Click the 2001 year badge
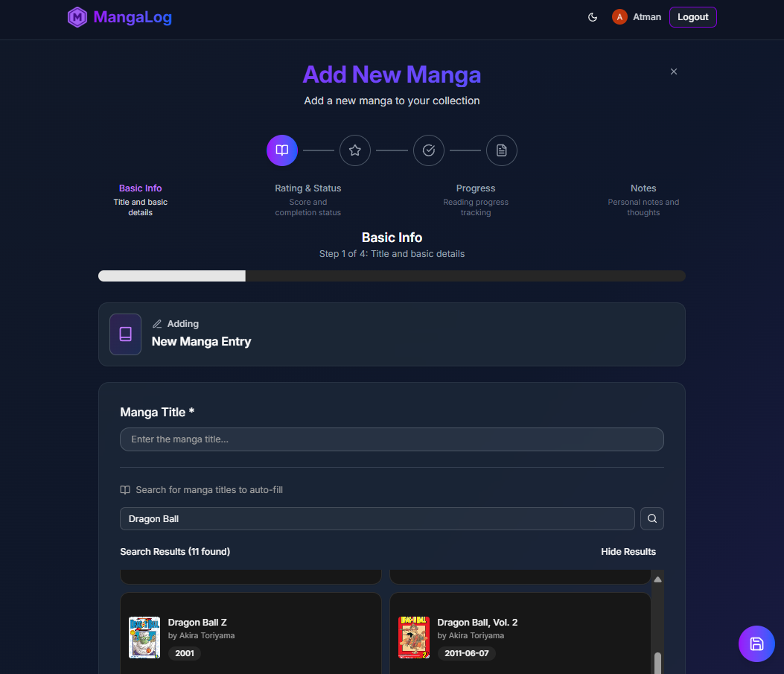Screen dimensions: 784x674 (185, 653)
